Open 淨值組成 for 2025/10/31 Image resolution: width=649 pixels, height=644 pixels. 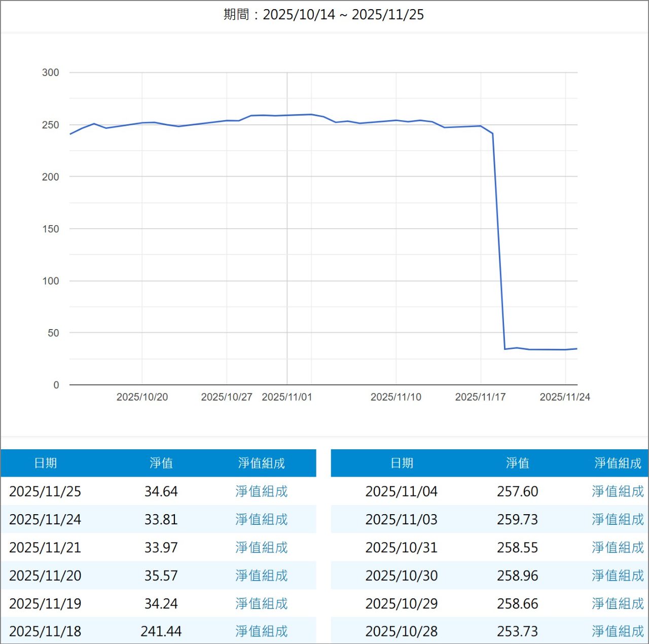tap(617, 548)
